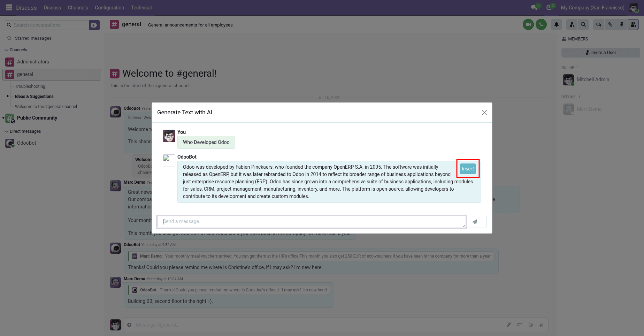Start a meeting icon beside search conversations

pos(94,25)
